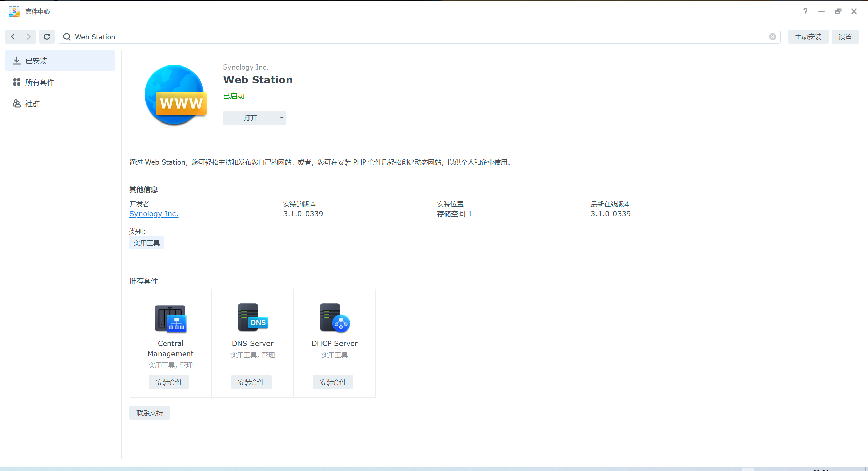Install DHCP Server via 安装套件
This screenshot has width=868, height=471.
pyautogui.click(x=333, y=382)
